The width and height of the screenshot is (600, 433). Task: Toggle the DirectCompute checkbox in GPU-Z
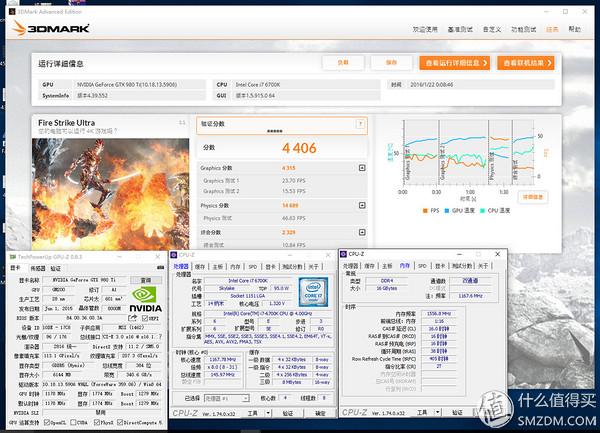pos(120,422)
